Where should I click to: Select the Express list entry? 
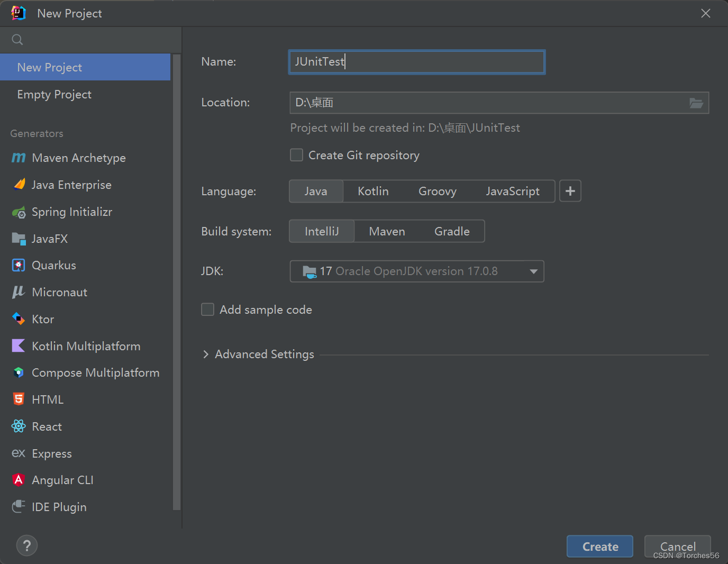[x=85, y=453]
